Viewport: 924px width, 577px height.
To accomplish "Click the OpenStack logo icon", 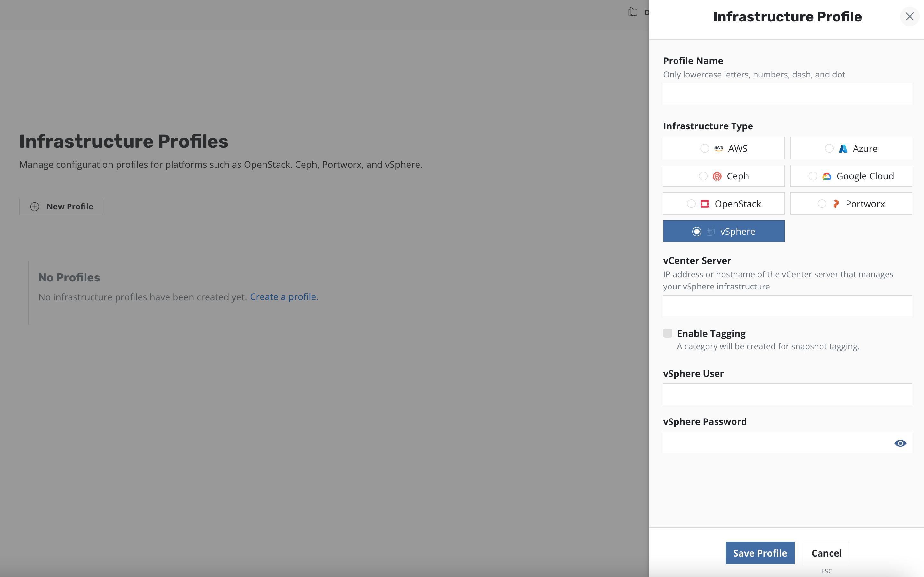I will coord(704,204).
